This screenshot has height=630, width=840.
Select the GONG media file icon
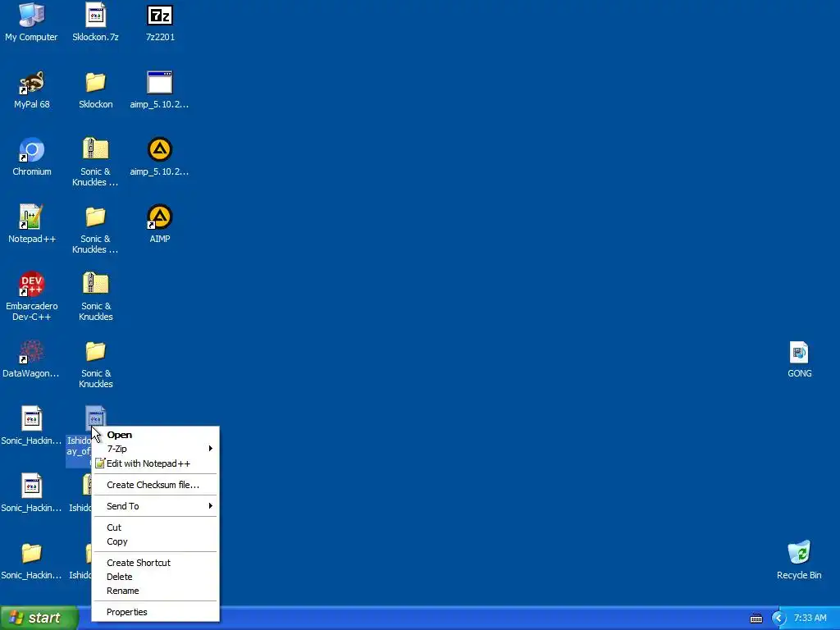point(799,359)
